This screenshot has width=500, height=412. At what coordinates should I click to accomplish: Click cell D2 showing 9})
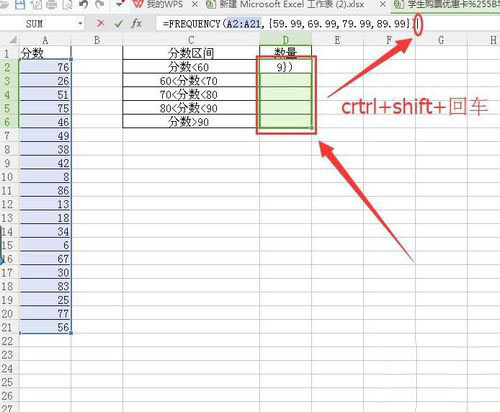pos(285,67)
